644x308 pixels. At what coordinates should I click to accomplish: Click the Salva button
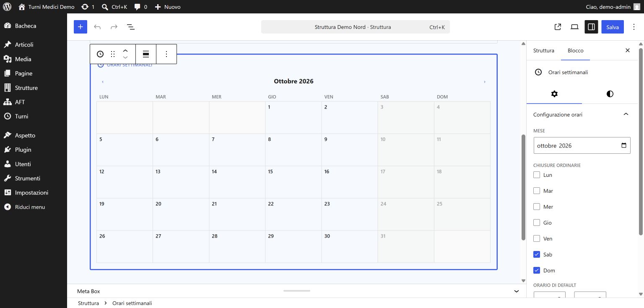point(613,27)
